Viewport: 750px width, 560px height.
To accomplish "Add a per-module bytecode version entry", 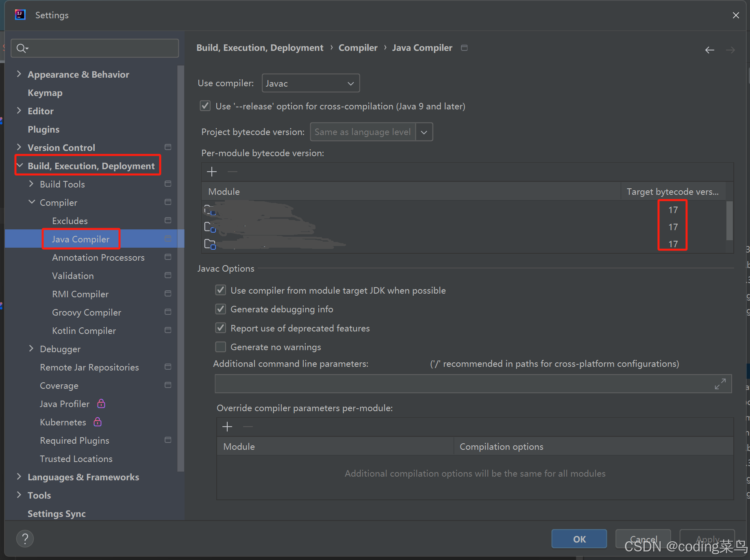I will click(x=212, y=172).
